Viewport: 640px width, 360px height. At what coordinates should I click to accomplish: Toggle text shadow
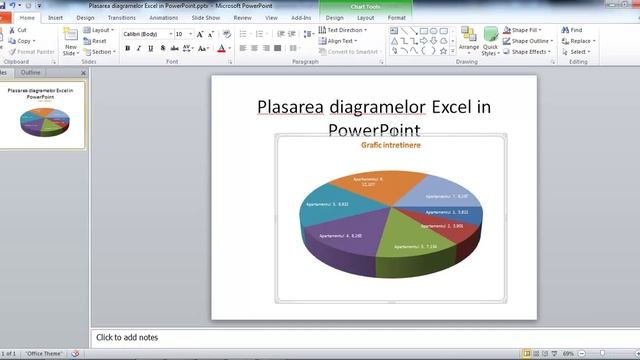pyautogui.click(x=162, y=49)
